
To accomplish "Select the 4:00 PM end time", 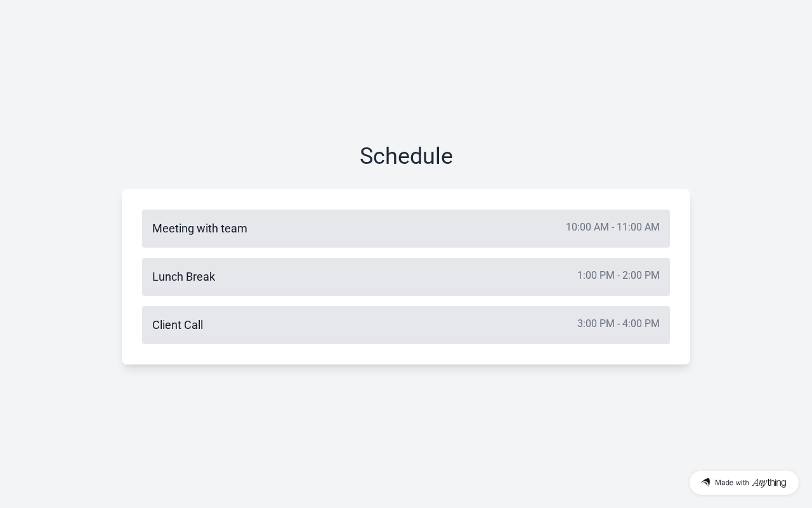I will click(641, 324).
